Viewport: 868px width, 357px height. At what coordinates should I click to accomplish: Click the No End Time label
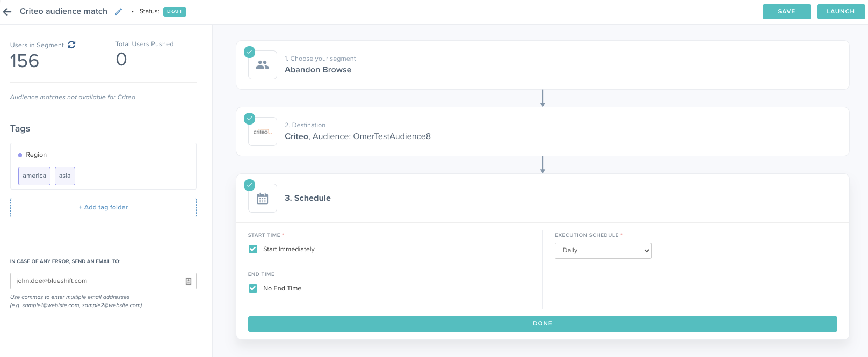click(283, 288)
